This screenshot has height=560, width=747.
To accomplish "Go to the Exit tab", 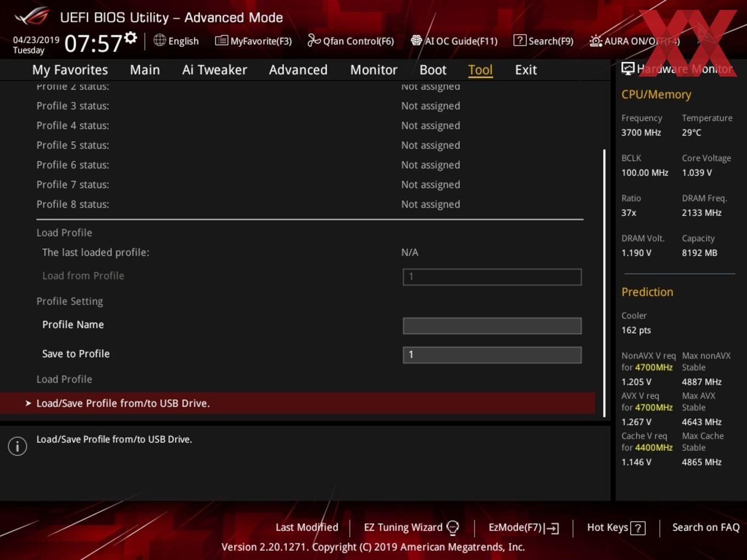I will point(526,70).
